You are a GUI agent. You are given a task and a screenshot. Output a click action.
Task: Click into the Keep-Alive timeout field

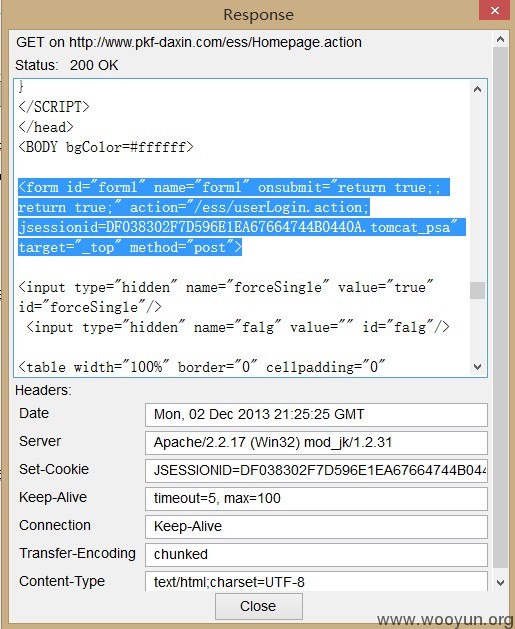point(316,499)
